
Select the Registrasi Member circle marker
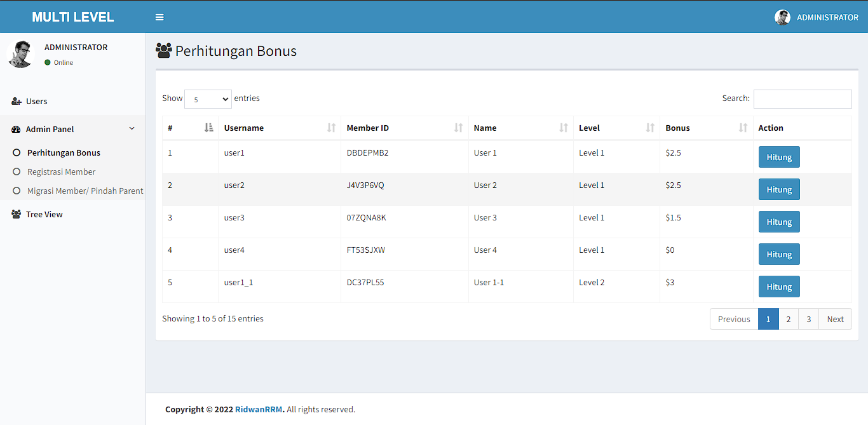(x=17, y=172)
